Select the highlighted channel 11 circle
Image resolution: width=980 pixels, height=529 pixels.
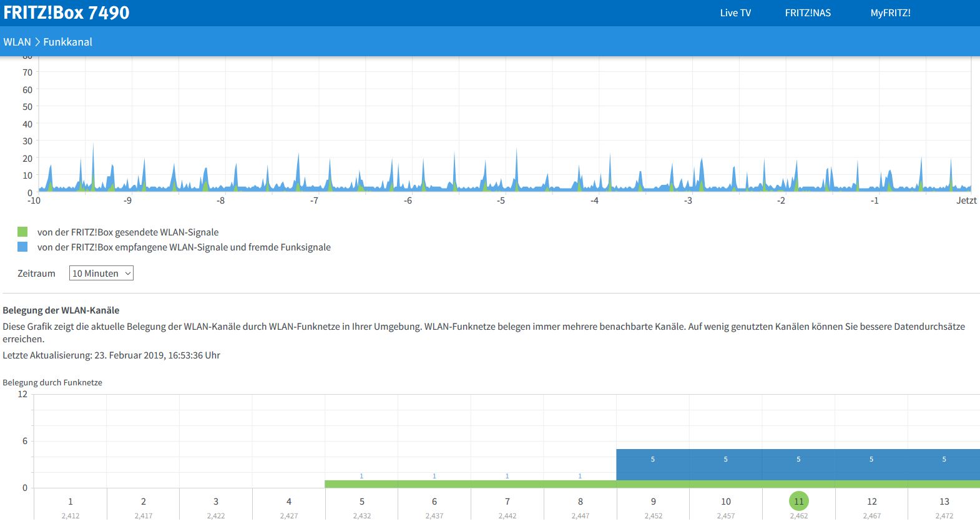pos(799,501)
